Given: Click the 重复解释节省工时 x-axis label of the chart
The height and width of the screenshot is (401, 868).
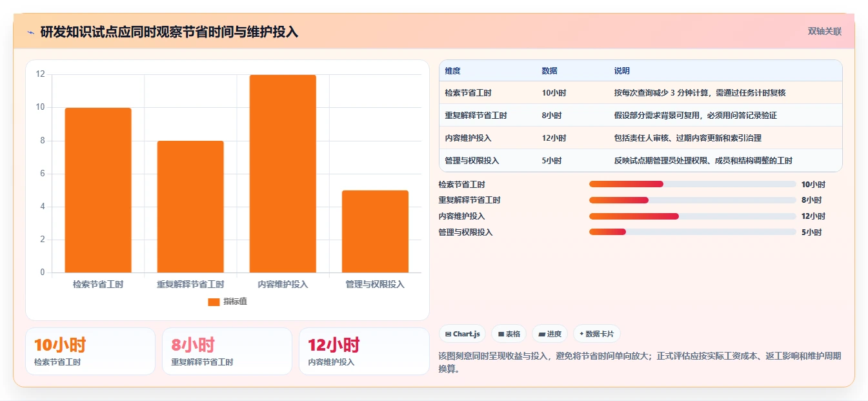Looking at the screenshot, I should click(190, 285).
